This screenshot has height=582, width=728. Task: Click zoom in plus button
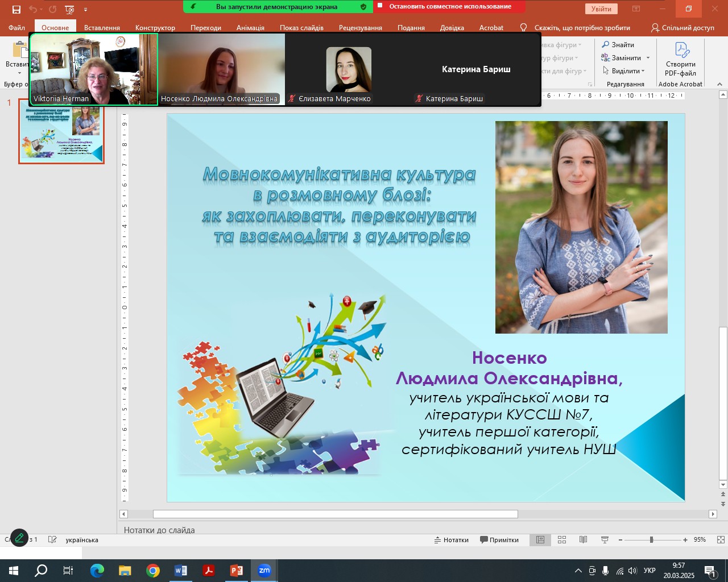[x=685, y=540]
